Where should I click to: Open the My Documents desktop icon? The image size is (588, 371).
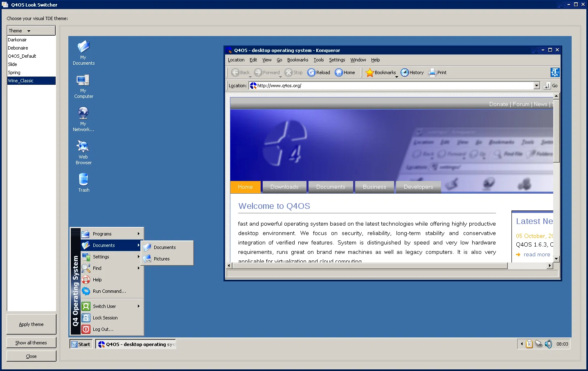click(x=83, y=52)
